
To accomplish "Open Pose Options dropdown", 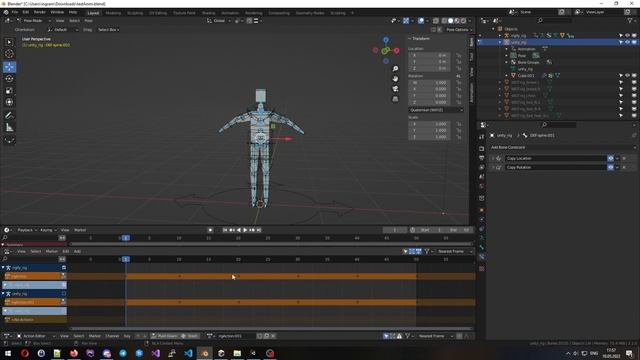I will pyautogui.click(x=458, y=30).
